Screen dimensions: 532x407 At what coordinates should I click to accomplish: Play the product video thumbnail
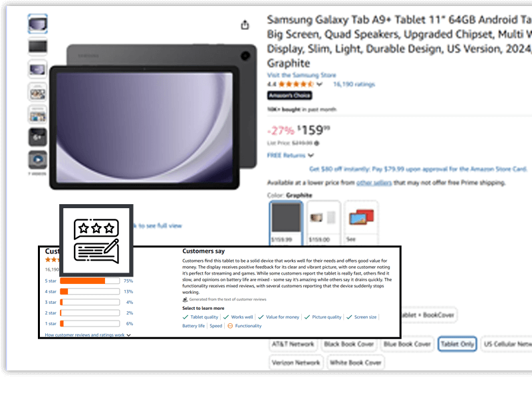tap(38, 160)
